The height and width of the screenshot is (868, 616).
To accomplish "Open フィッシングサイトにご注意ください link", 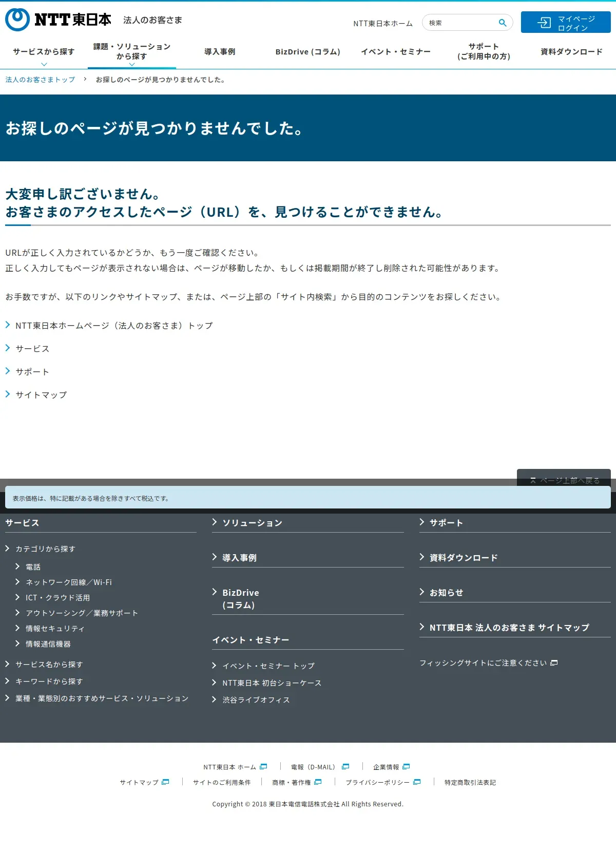I will tap(484, 663).
